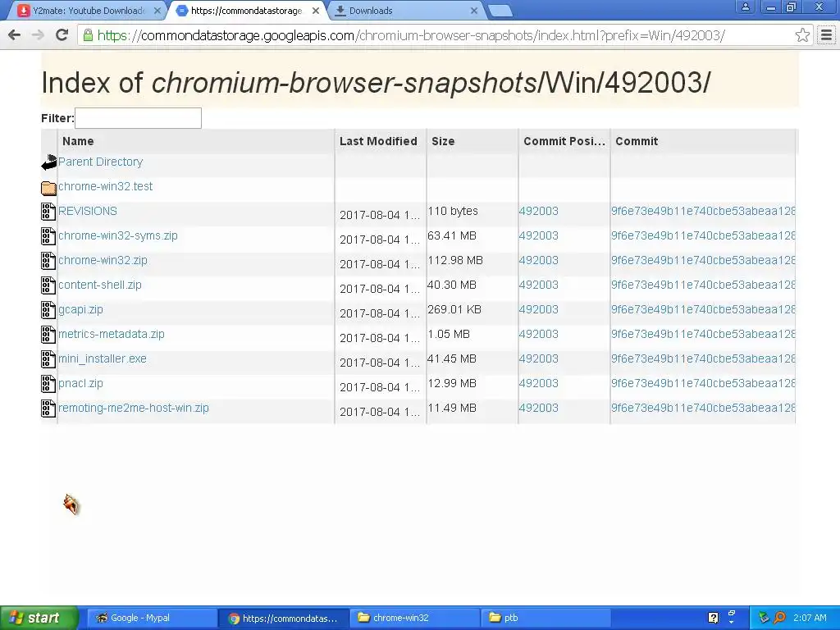This screenshot has height=630, width=840.
Task: Close the commondatastorage tab
Action: click(316, 10)
